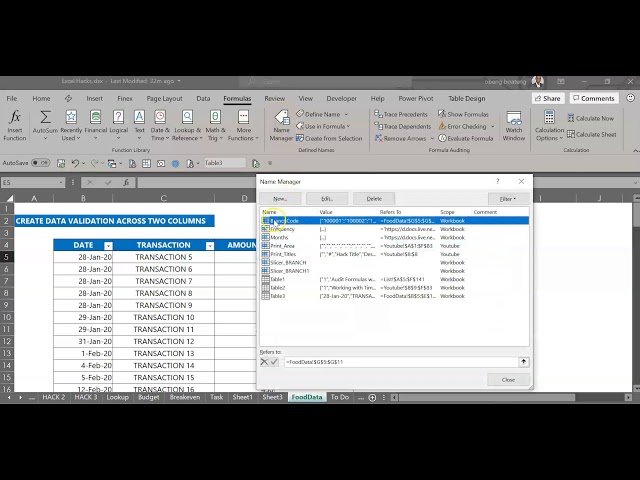This screenshot has width=640, height=480.
Task: Click Trace Precedents
Action: coord(401,114)
